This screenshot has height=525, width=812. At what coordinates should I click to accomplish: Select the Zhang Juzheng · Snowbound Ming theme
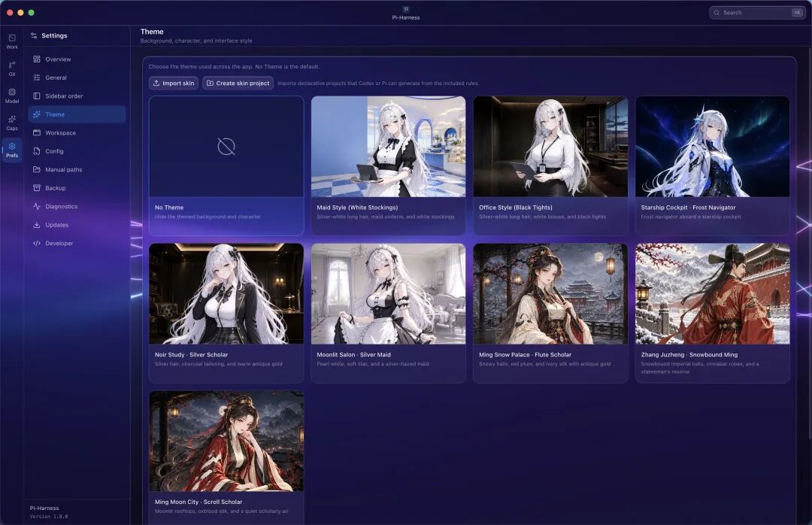click(713, 313)
